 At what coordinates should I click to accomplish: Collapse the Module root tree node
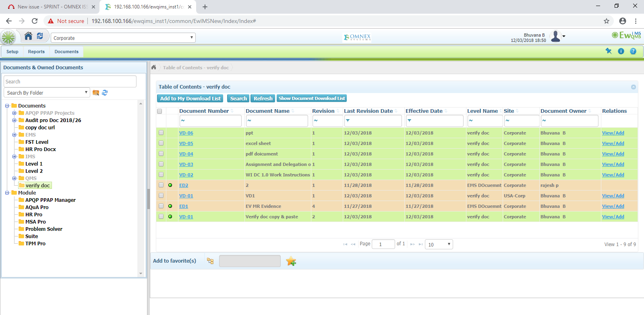(7, 193)
